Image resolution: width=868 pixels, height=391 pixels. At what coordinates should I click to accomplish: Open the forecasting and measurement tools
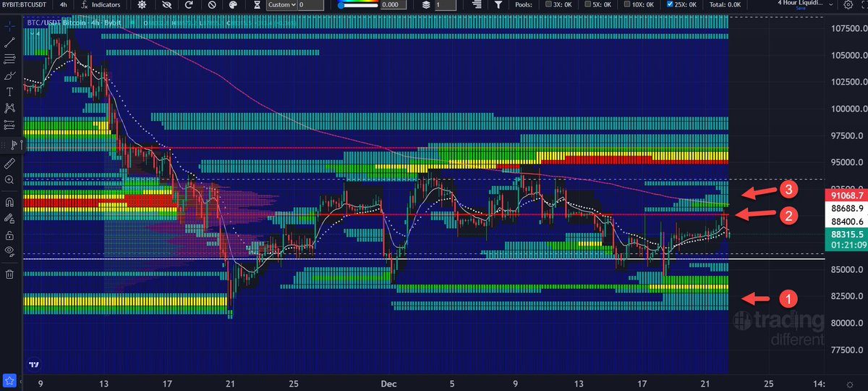(9, 125)
